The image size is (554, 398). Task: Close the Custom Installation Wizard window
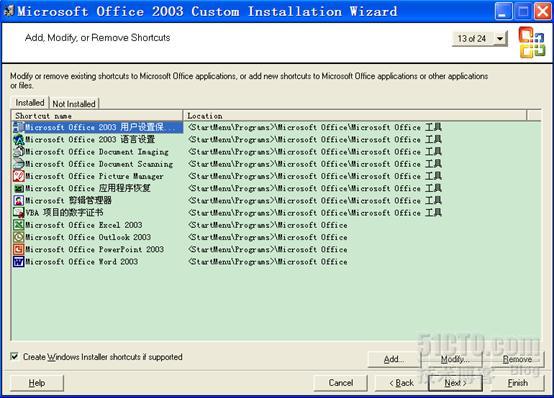click(x=543, y=11)
